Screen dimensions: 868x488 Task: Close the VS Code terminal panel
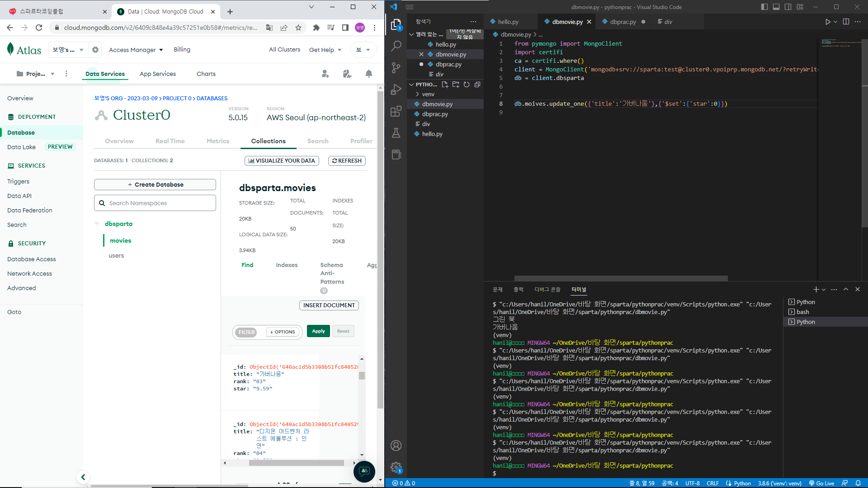(x=858, y=290)
